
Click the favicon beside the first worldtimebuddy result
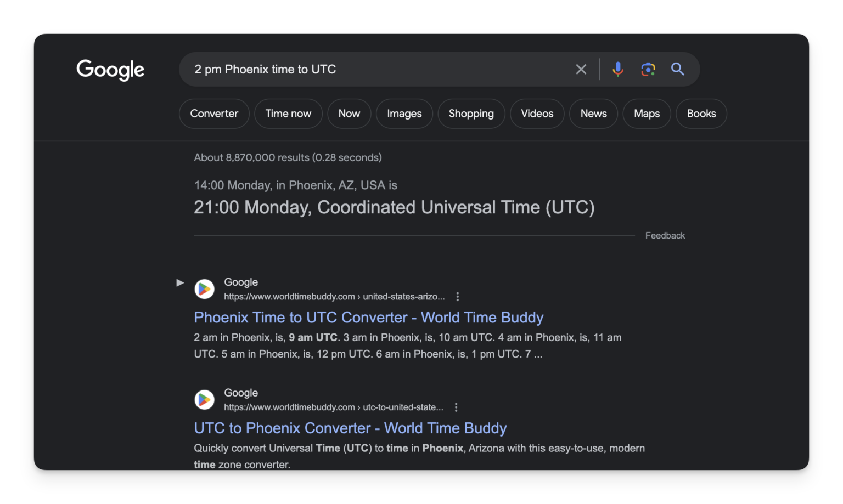click(x=204, y=288)
